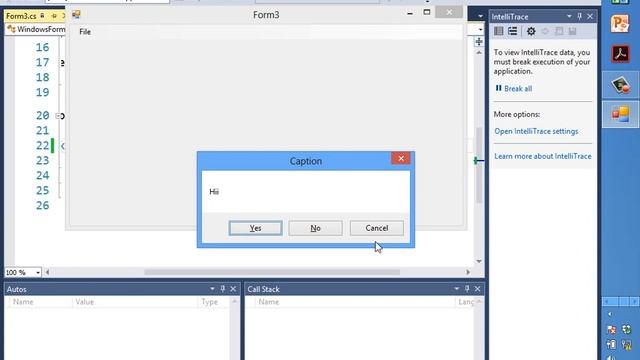The image size is (640, 360).
Task: Click the Name column header in Autos
Action: 23,302
